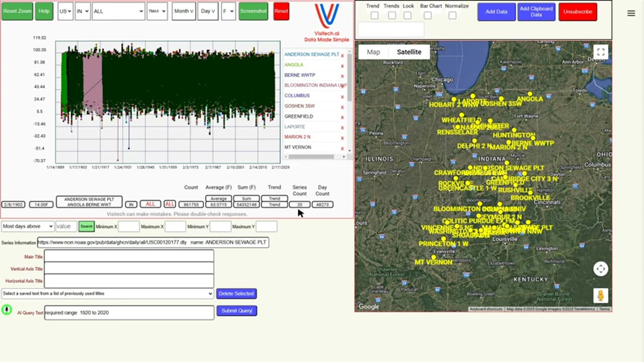Click the Reset Zoom button

(17, 11)
